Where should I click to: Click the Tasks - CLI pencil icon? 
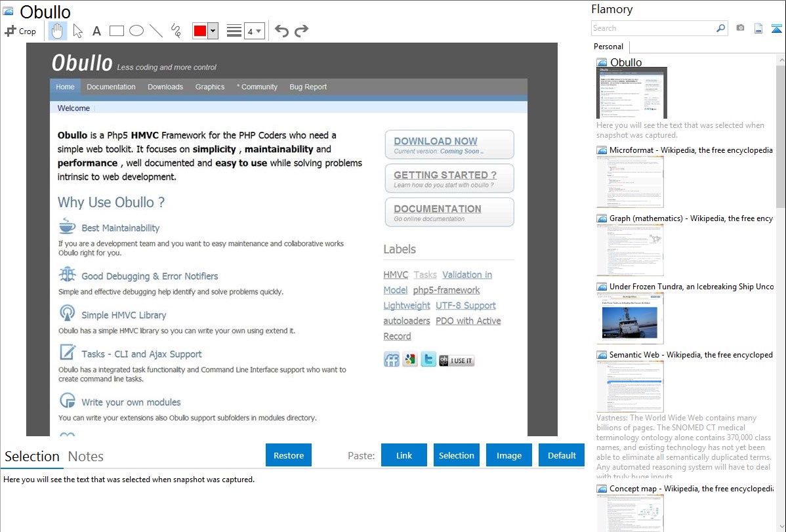click(x=68, y=352)
